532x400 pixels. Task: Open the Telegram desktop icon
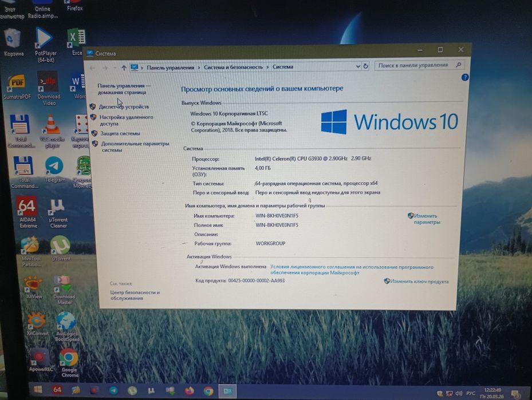(x=54, y=169)
